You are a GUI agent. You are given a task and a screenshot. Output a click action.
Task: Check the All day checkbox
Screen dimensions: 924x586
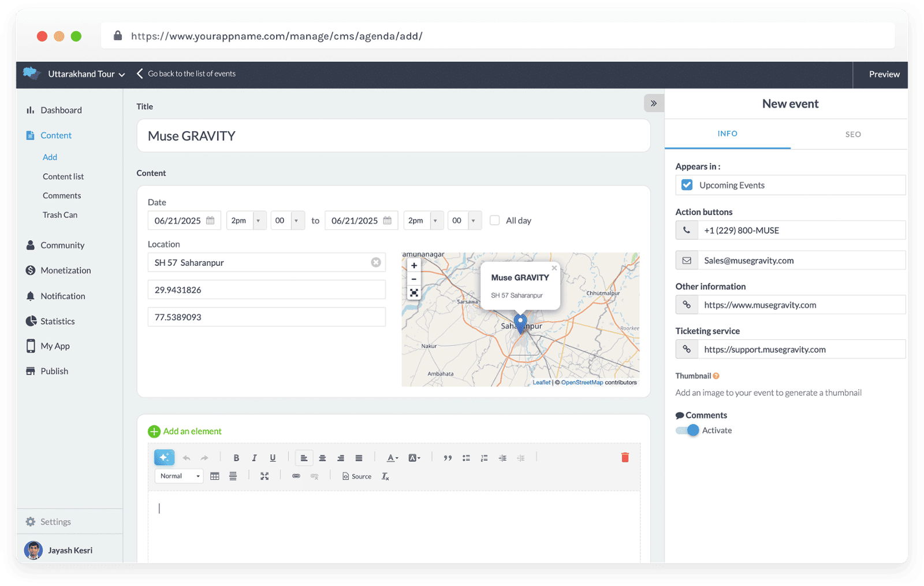(495, 220)
